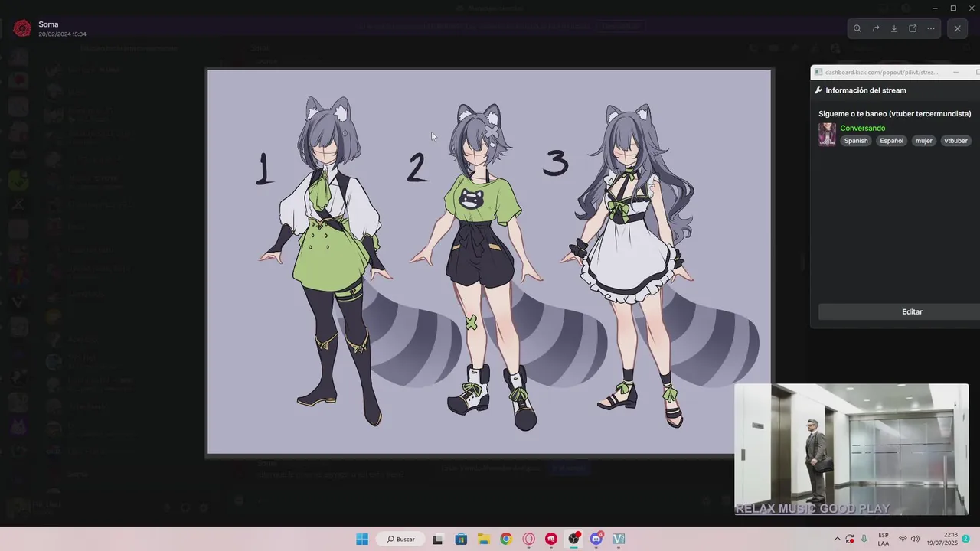
Task: Open the three-dots more options menu
Action: pyautogui.click(x=931, y=28)
